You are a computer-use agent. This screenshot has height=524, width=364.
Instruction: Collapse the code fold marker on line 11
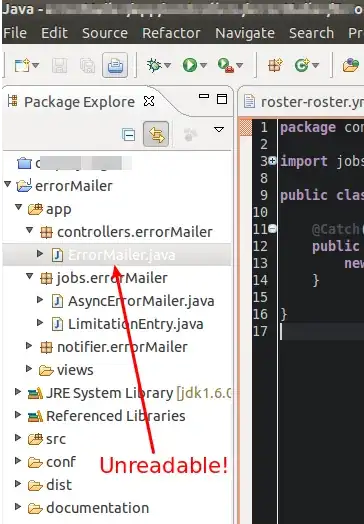[273, 229]
